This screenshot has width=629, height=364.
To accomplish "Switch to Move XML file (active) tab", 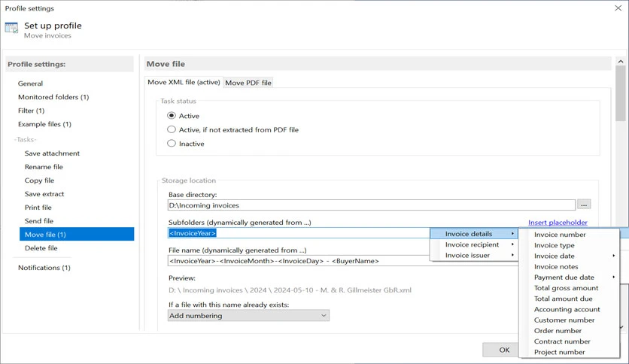I will pos(184,82).
